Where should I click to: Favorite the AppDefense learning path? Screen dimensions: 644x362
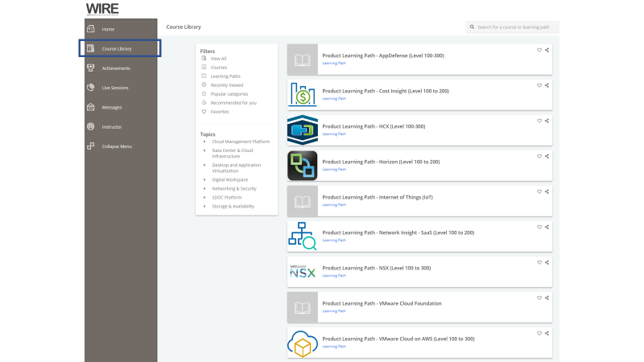click(539, 50)
